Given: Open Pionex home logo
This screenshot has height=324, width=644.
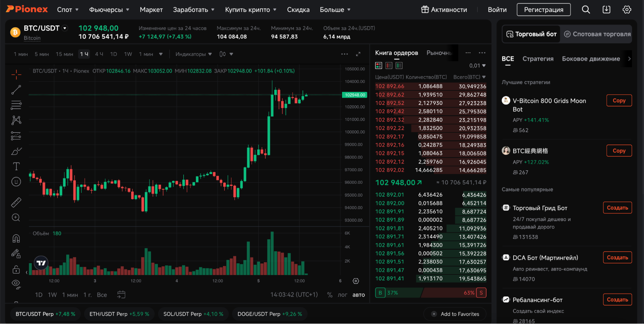Looking at the screenshot, I should (x=27, y=9).
